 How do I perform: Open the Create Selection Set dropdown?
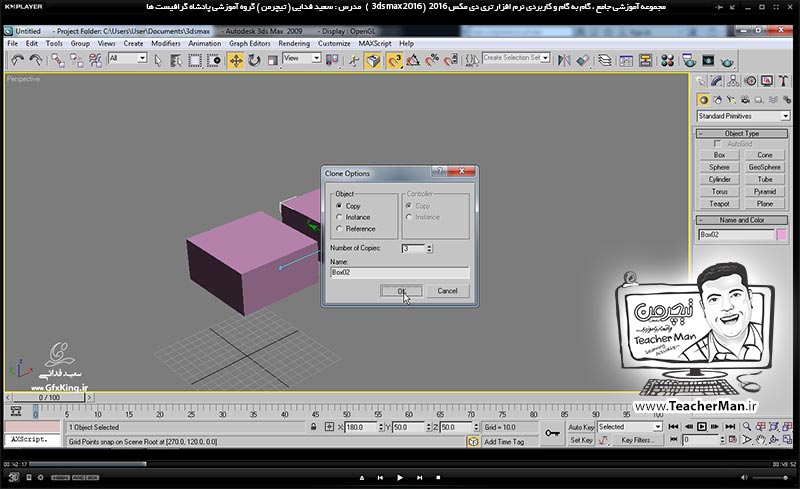[516, 58]
